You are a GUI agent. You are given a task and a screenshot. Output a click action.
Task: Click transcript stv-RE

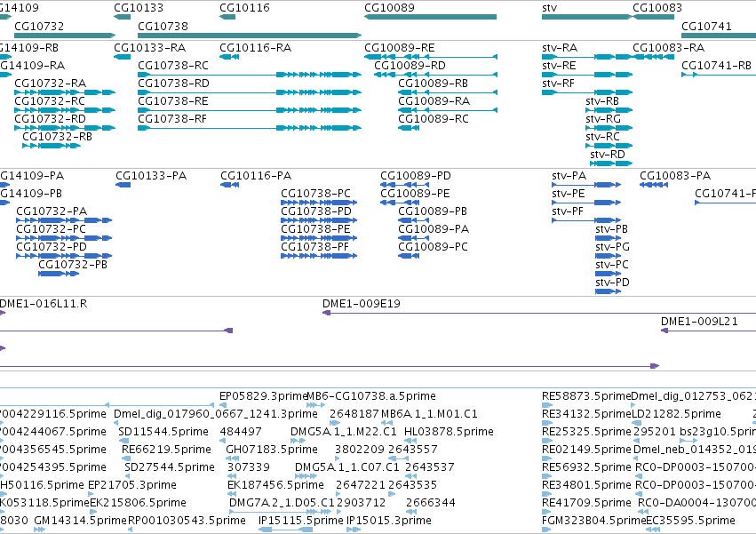[587, 75]
